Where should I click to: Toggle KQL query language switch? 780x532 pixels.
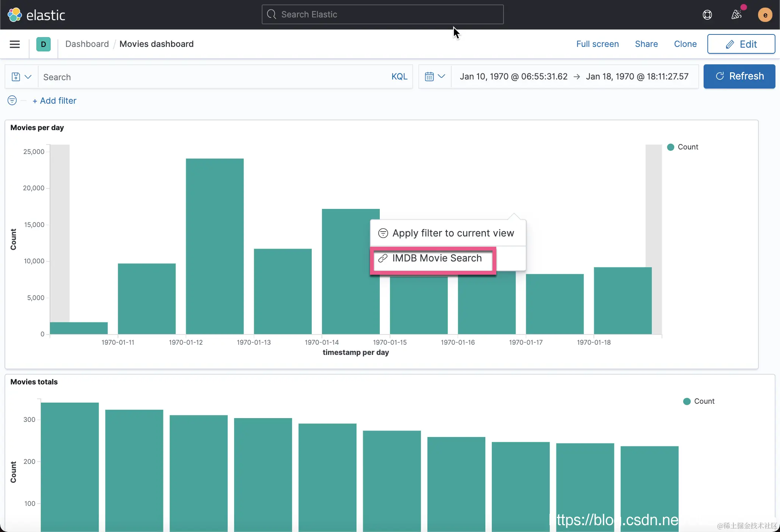pos(399,77)
